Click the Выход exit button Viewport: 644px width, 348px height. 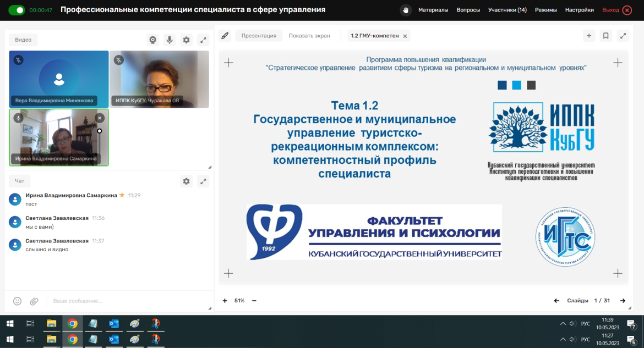pyautogui.click(x=617, y=10)
